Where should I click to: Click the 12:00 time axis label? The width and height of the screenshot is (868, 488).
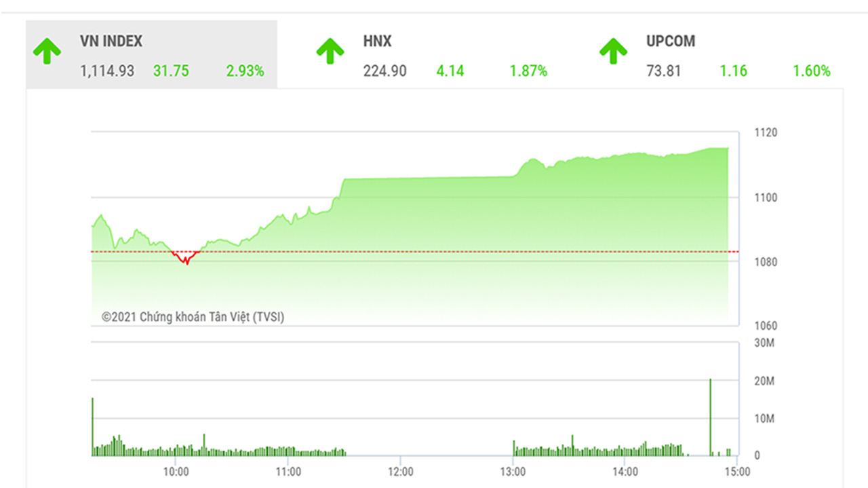click(x=401, y=471)
